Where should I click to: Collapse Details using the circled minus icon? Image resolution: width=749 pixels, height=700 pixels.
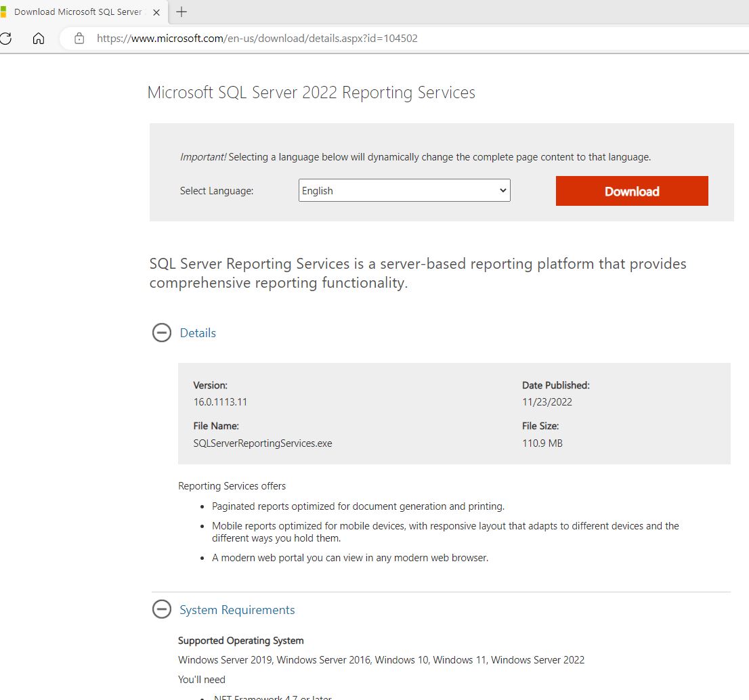click(x=161, y=333)
